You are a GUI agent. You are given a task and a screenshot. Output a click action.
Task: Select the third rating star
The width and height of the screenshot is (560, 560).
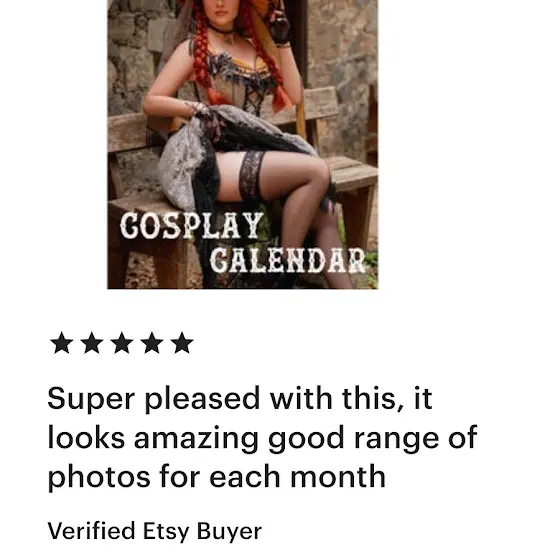pyautogui.click(x=122, y=343)
